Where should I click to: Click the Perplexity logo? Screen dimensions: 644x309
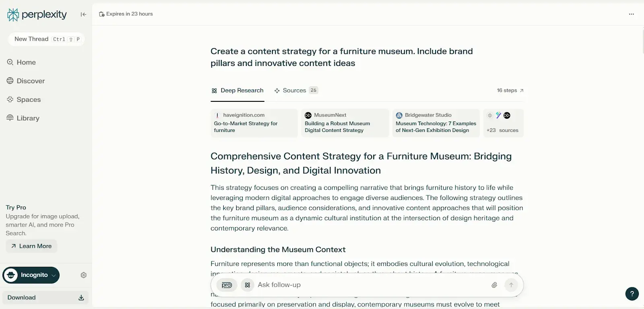tap(37, 15)
